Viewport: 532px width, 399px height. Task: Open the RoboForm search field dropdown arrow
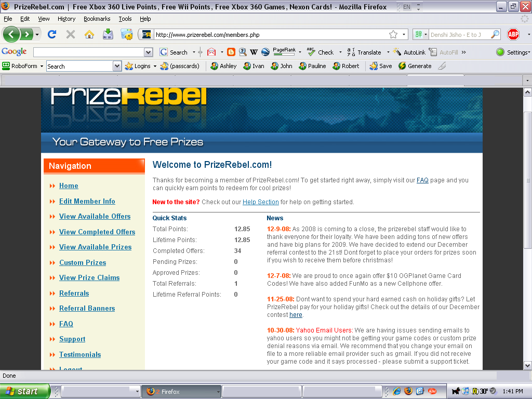117,66
